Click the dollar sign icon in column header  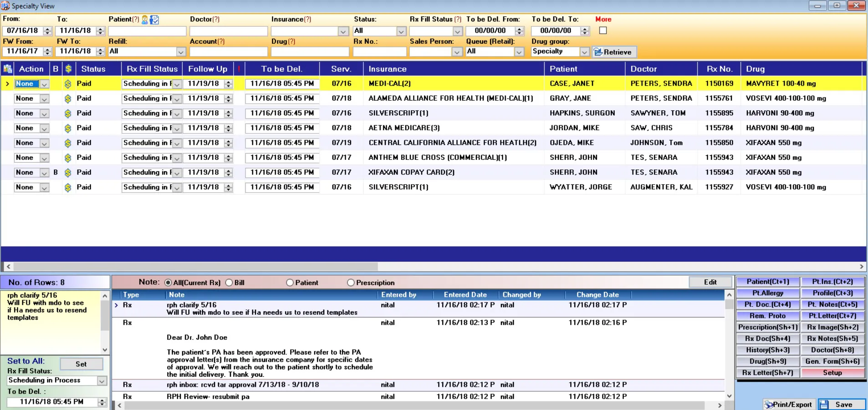(x=68, y=69)
